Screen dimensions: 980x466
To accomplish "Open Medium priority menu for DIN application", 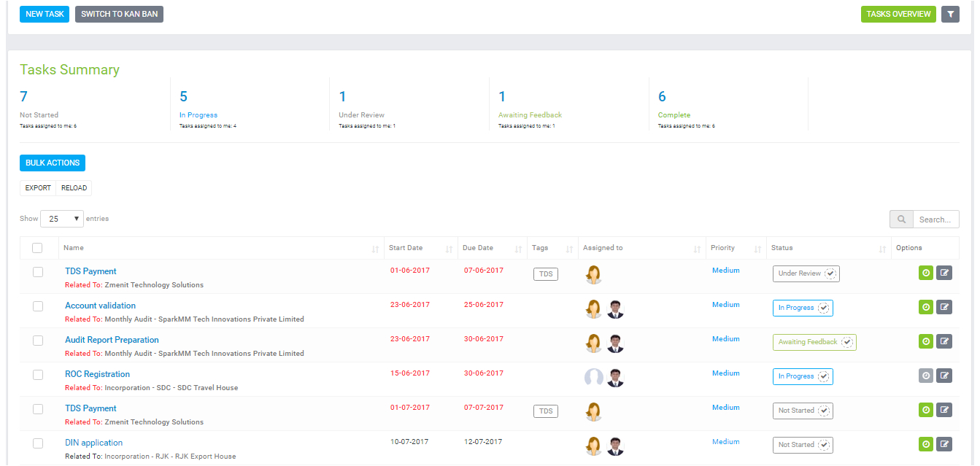I will click(725, 442).
